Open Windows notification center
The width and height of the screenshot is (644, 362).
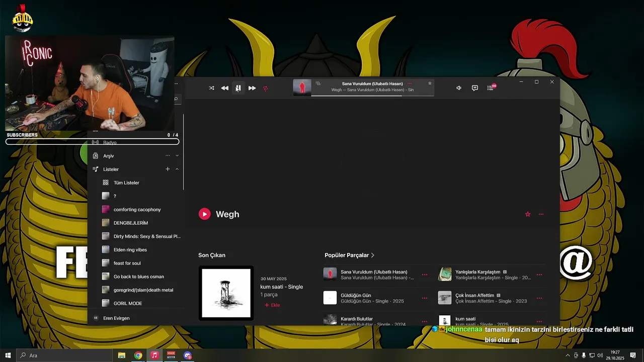pos(633,355)
